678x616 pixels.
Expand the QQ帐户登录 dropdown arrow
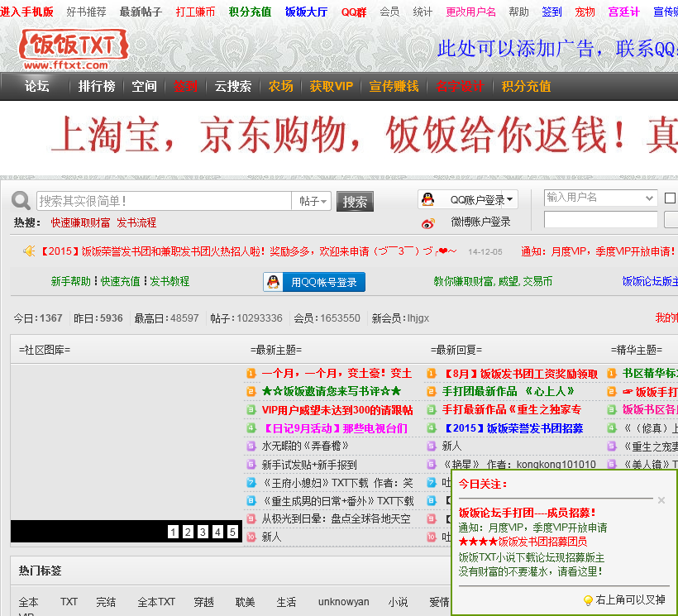click(x=510, y=199)
